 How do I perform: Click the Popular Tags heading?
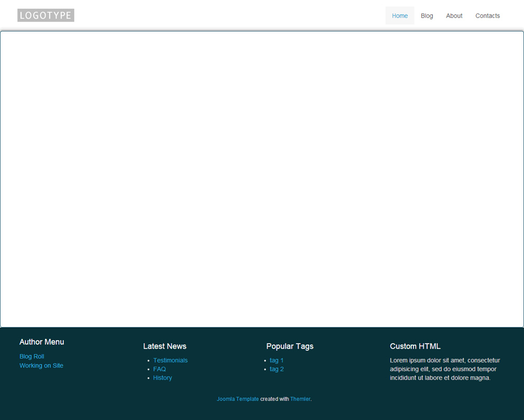point(290,346)
